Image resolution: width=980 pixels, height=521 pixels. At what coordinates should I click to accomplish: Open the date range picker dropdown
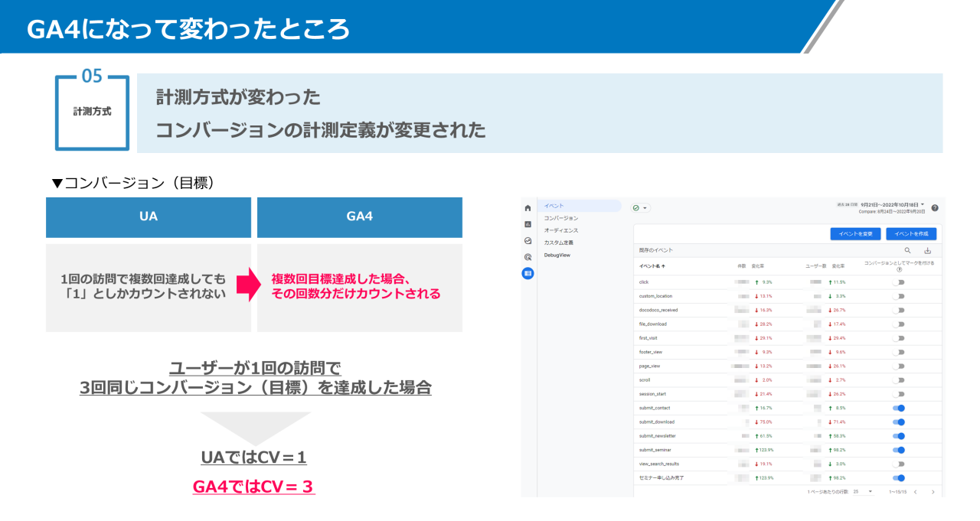pyautogui.click(x=923, y=204)
